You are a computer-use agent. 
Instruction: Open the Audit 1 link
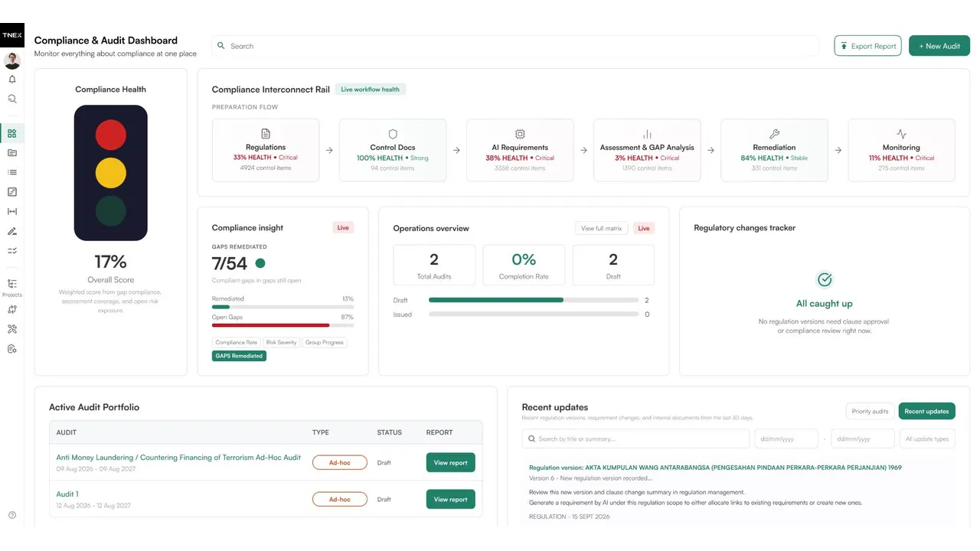(x=67, y=494)
